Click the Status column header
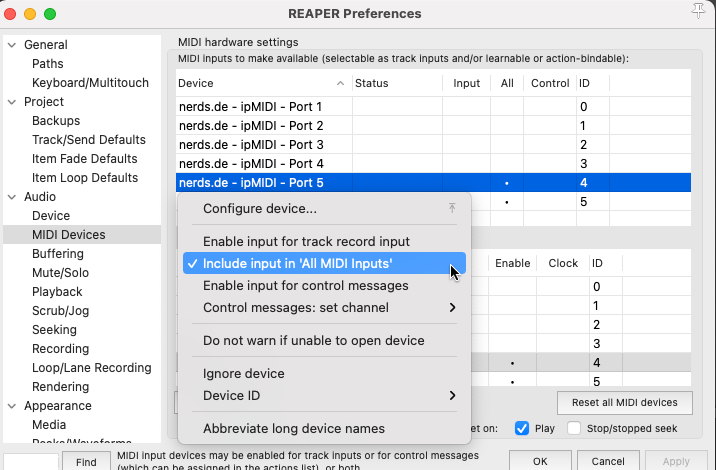This screenshot has height=470, width=716. (372, 83)
